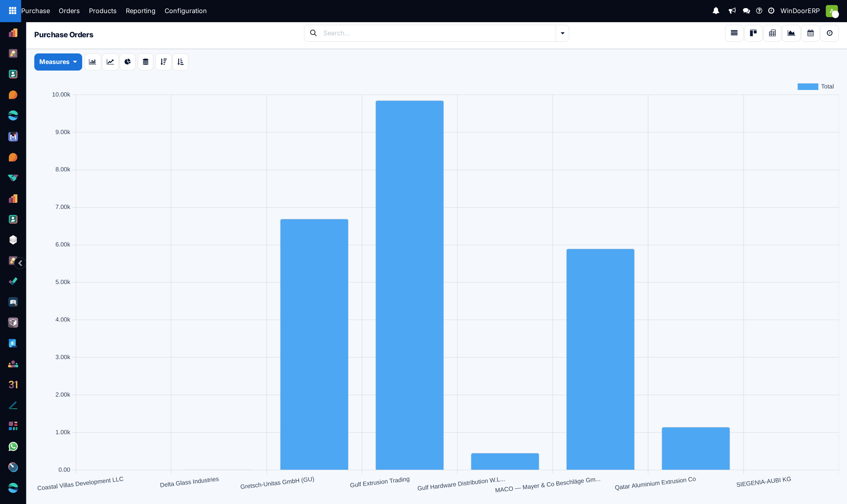
Task: Open the Reporting menu
Action: [140, 11]
